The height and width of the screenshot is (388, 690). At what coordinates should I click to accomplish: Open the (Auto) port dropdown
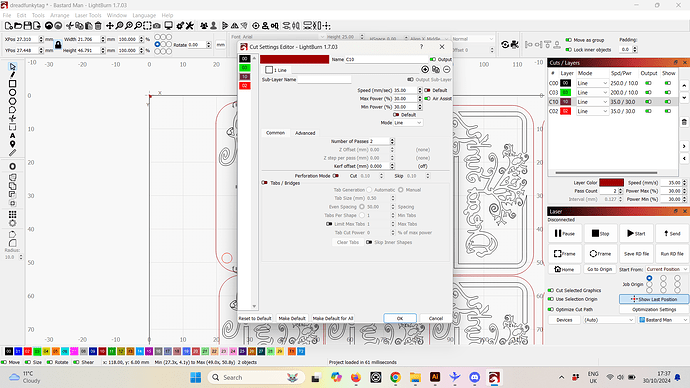click(x=609, y=320)
